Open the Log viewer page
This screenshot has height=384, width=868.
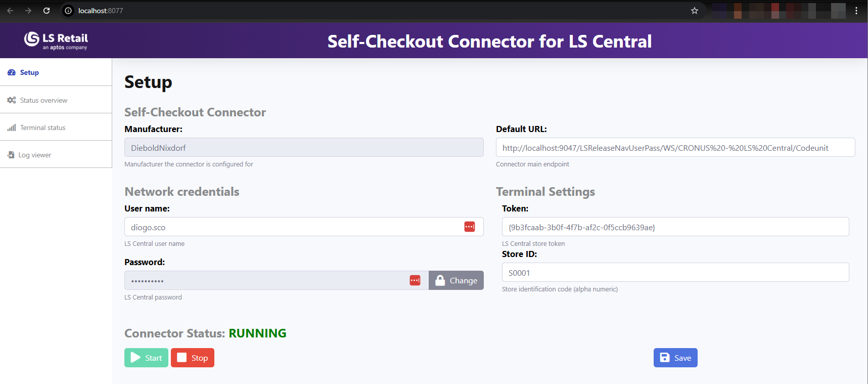click(34, 155)
